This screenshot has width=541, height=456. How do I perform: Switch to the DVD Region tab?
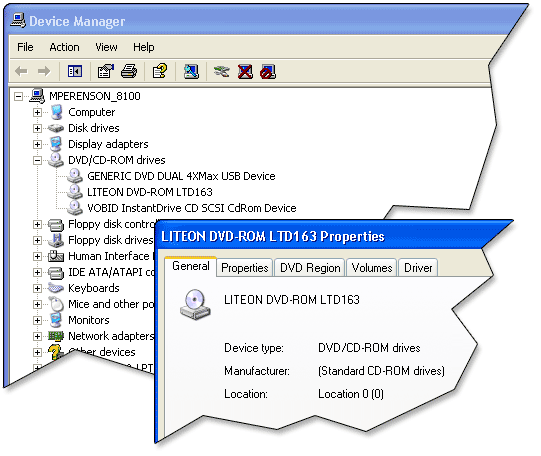coord(310,268)
